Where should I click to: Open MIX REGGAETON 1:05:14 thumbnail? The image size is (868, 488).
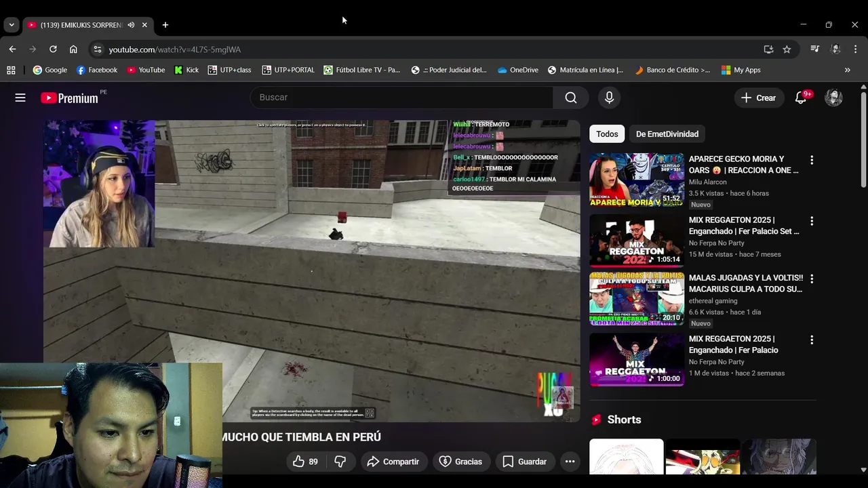tap(637, 241)
